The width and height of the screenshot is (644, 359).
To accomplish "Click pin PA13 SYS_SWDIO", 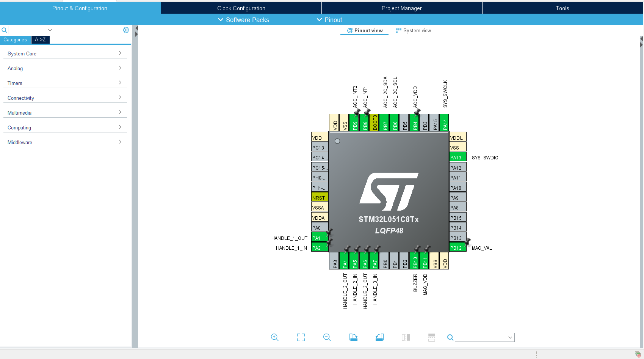I will tap(458, 157).
